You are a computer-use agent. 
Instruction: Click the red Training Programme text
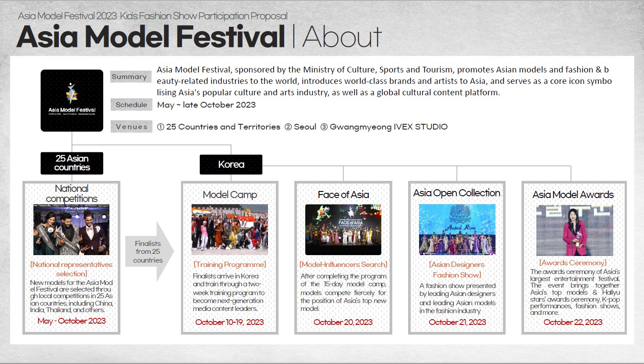coord(230,265)
